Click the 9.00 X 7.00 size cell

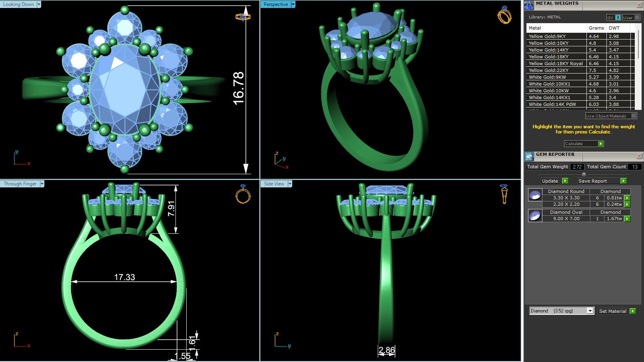coord(566,219)
